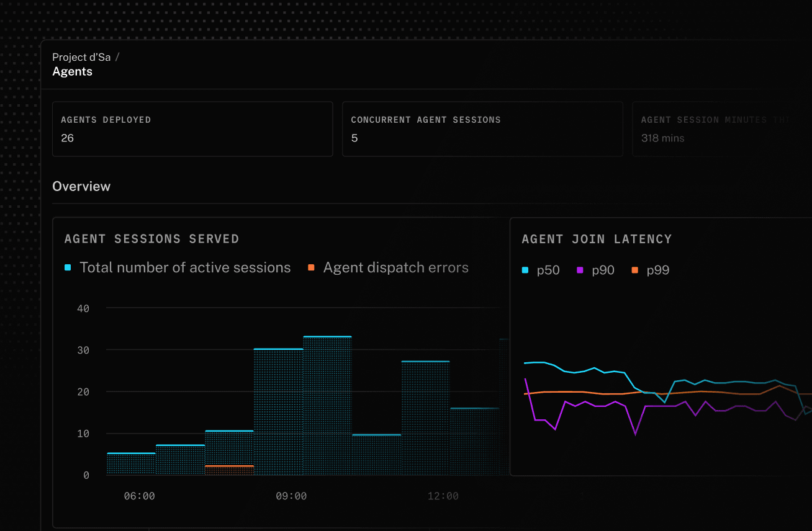Click the Agents page title
The image size is (812, 531).
click(x=72, y=71)
